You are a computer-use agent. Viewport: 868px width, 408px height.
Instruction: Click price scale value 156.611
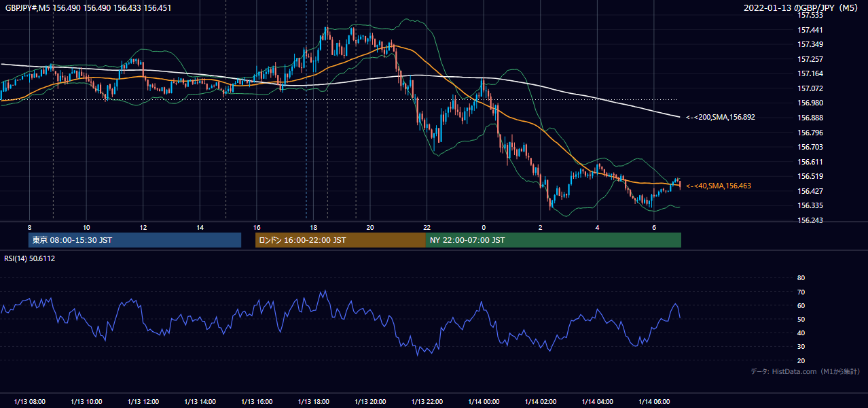[810, 162]
